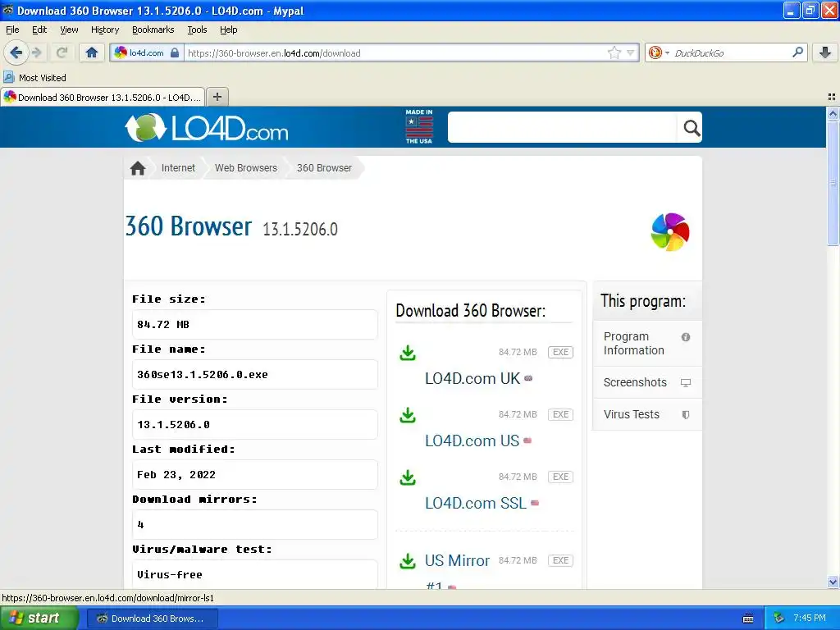The image size is (840, 630).
Task: Click the magnifier in DuckDuckGo search box
Action: (797, 52)
